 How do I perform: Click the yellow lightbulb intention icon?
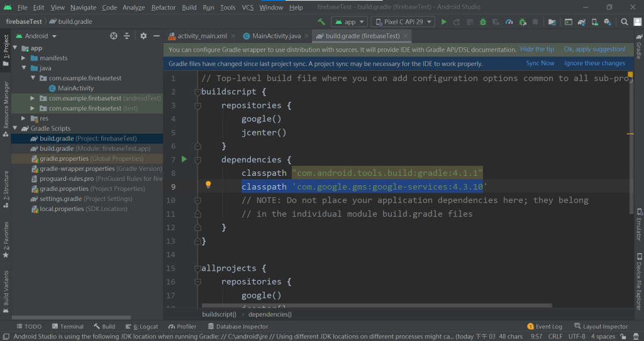[x=208, y=185]
